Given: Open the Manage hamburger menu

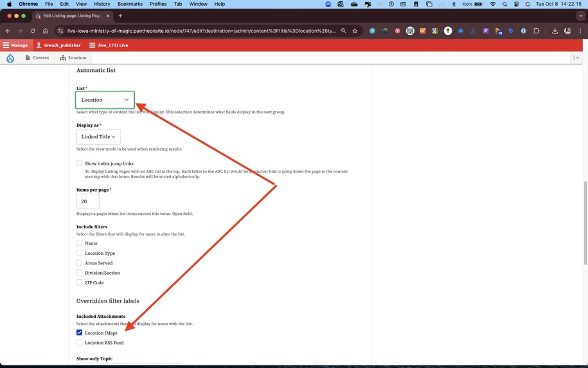Looking at the screenshot, I should click(x=15, y=45).
